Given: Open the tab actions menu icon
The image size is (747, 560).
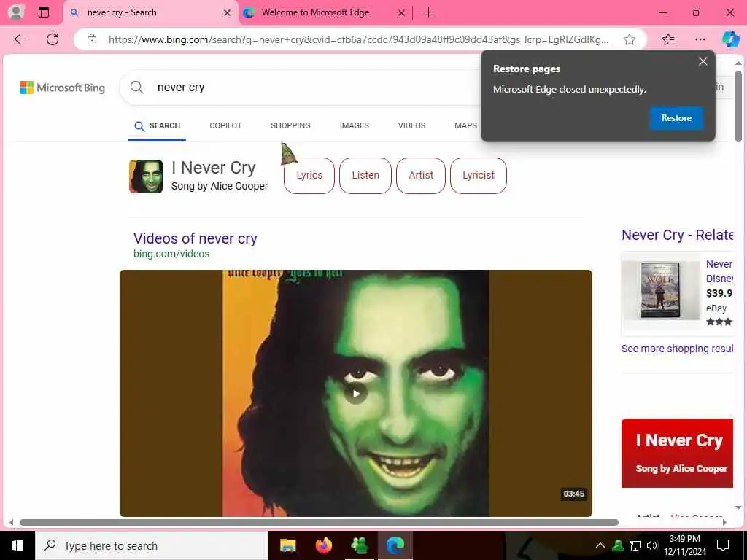Looking at the screenshot, I should tap(44, 12).
